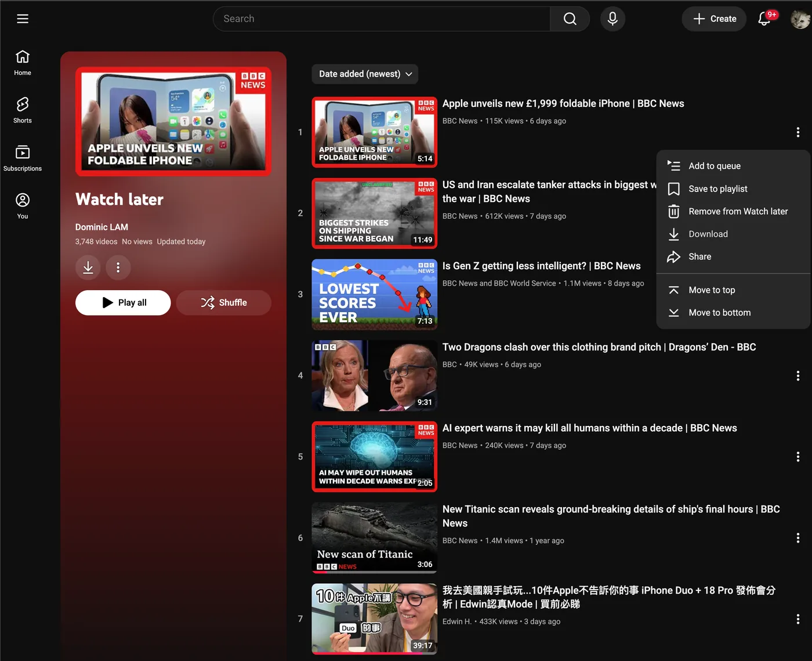This screenshot has height=661, width=812.
Task: Shuffle the Watch later playlist
Action: click(x=224, y=302)
